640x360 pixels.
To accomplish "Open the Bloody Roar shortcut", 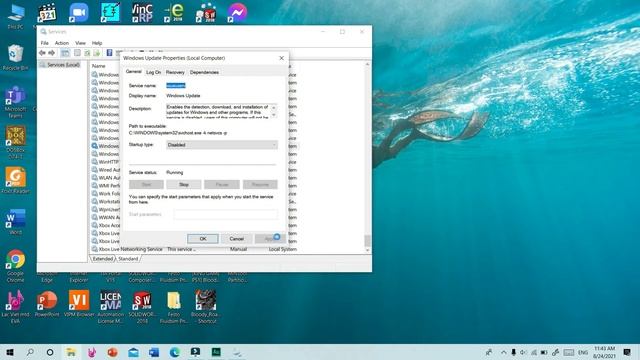I will (x=206, y=307).
